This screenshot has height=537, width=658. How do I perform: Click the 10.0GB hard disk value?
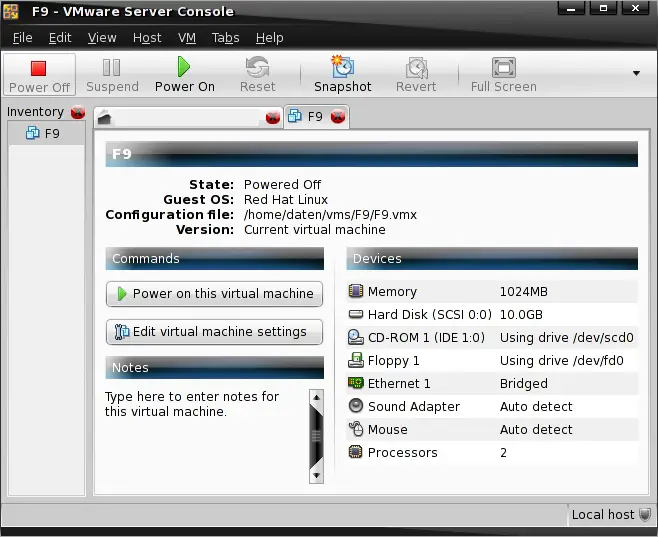[x=521, y=315]
